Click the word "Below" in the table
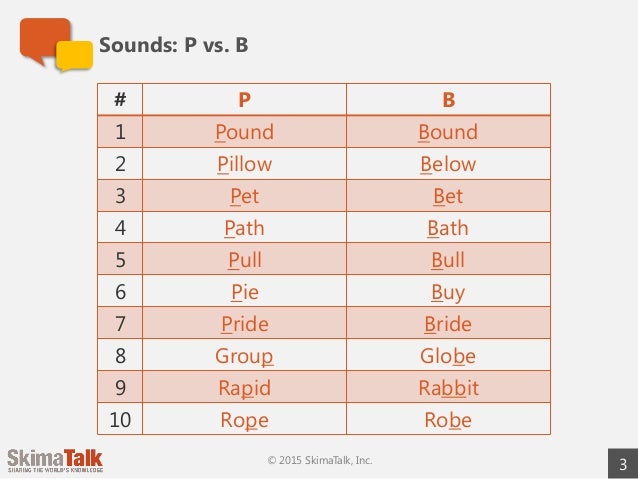 pyautogui.click(x=448, y=164)
